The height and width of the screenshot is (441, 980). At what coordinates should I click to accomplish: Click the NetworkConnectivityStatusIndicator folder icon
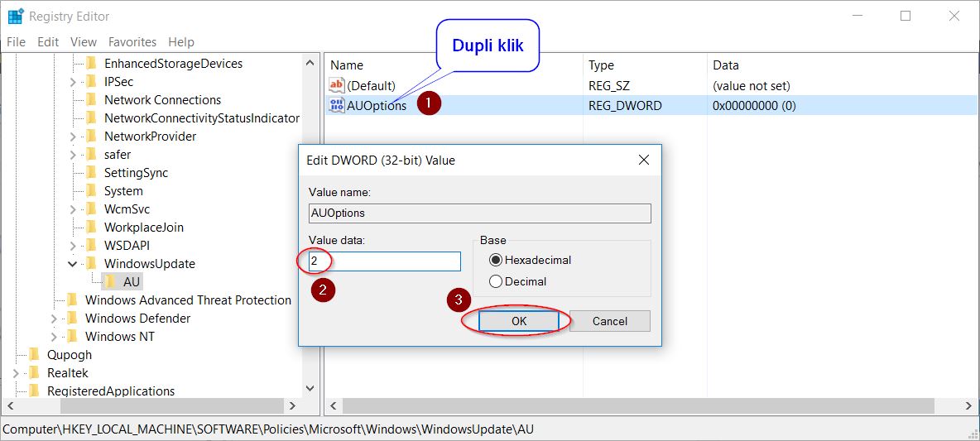[91, 117]
